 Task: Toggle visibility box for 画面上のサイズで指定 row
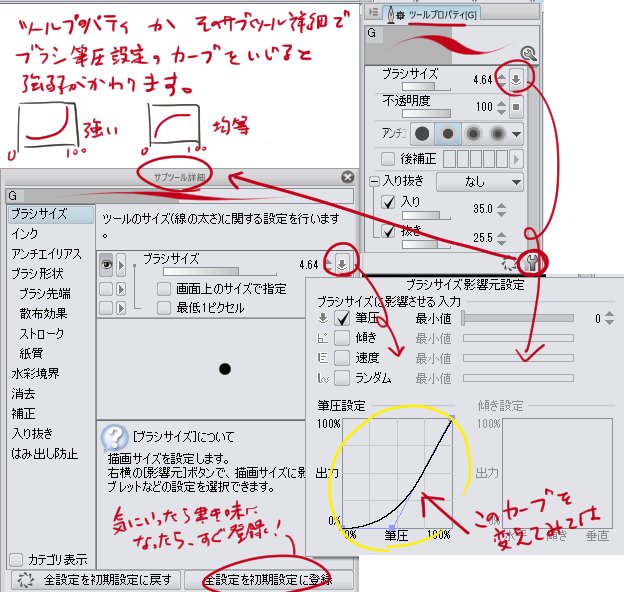106,289
